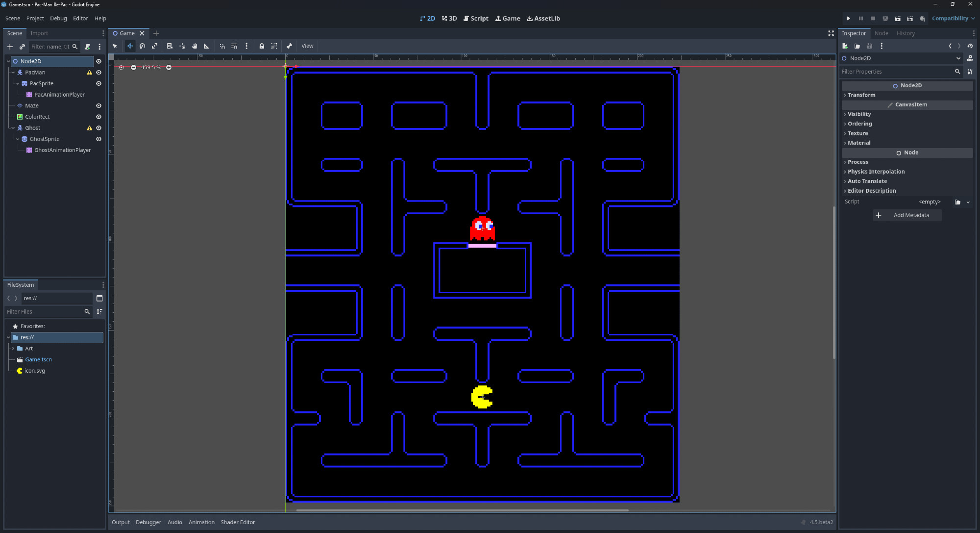Toggle GhostSprite visibility eye icon
Image resolution: width=980 pixels, height=533 pixels.
(98, 139)
